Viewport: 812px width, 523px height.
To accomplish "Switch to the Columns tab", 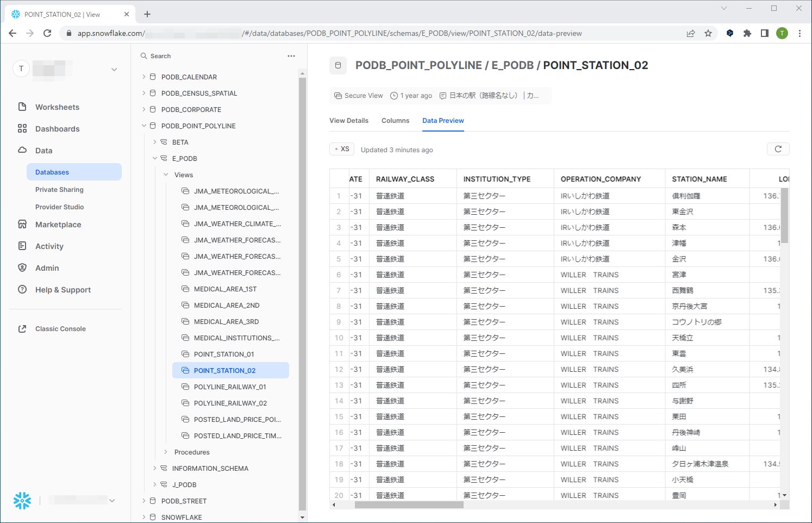I will [x=395, y=121].
